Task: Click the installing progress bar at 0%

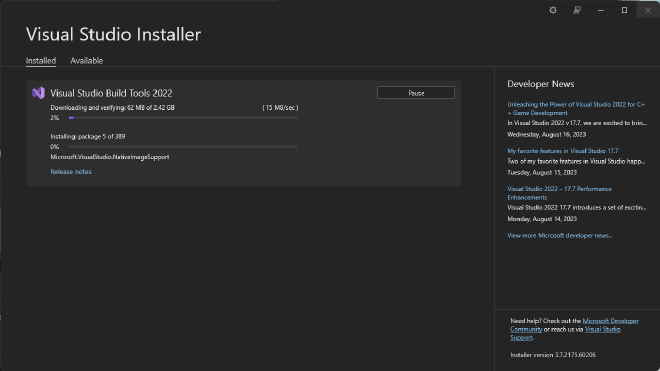Action: tap(184, 147)
